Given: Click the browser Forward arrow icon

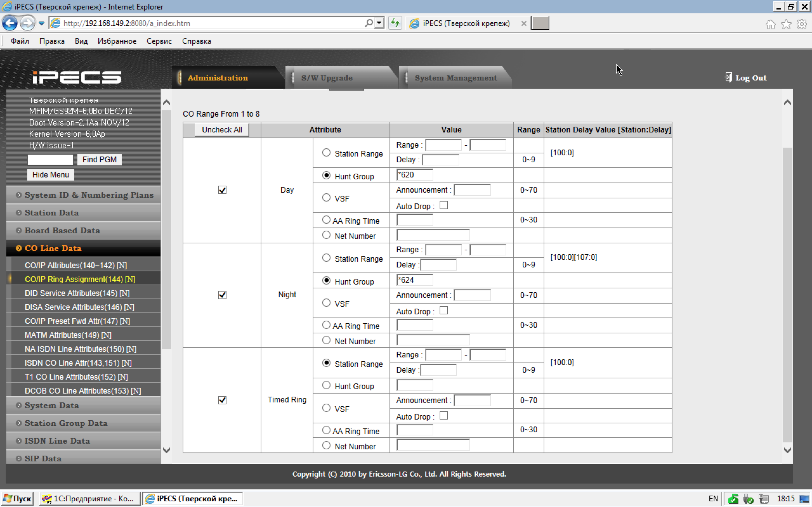Looking at the screenshot, I should point(27,23).
